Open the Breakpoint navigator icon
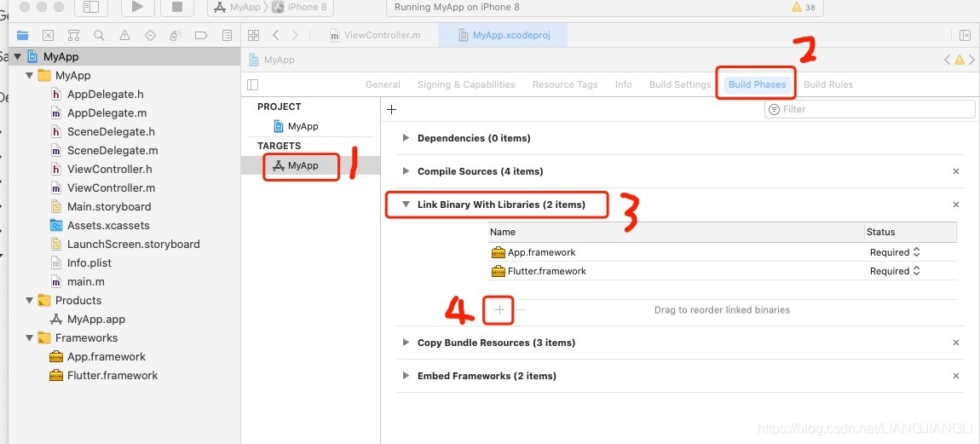The width and height of the screenshot is (980, 444). 201,36
